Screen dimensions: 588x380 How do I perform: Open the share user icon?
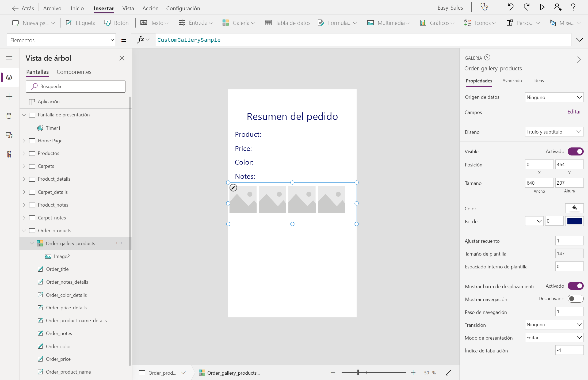[x=558, y=7]
